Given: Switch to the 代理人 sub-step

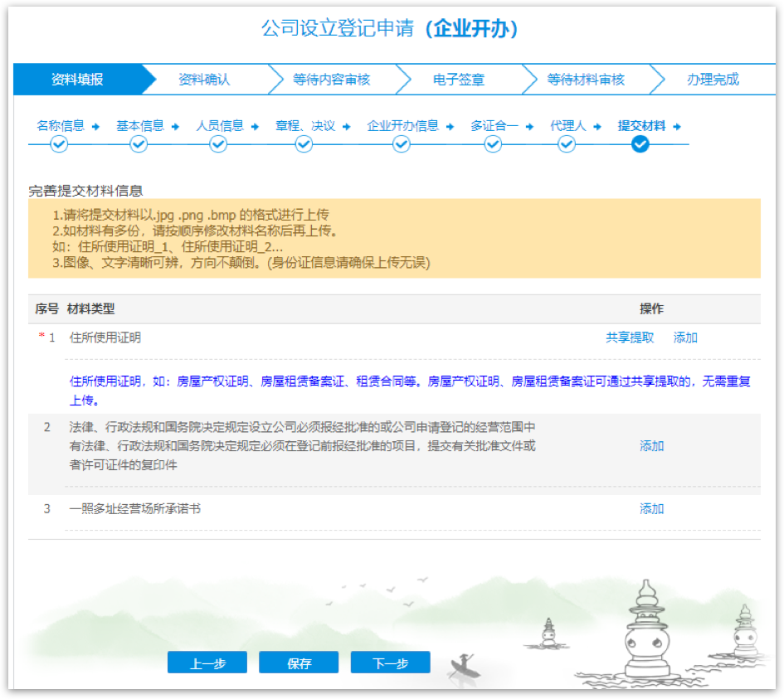Looking at the screenshot, I should click(x=568, y=126).
